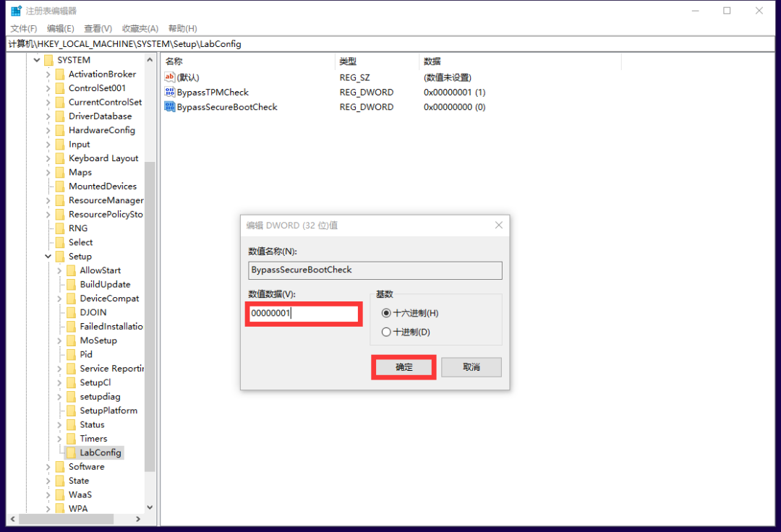
Task: Expand the Software tree node
Action: pos(48,467)
